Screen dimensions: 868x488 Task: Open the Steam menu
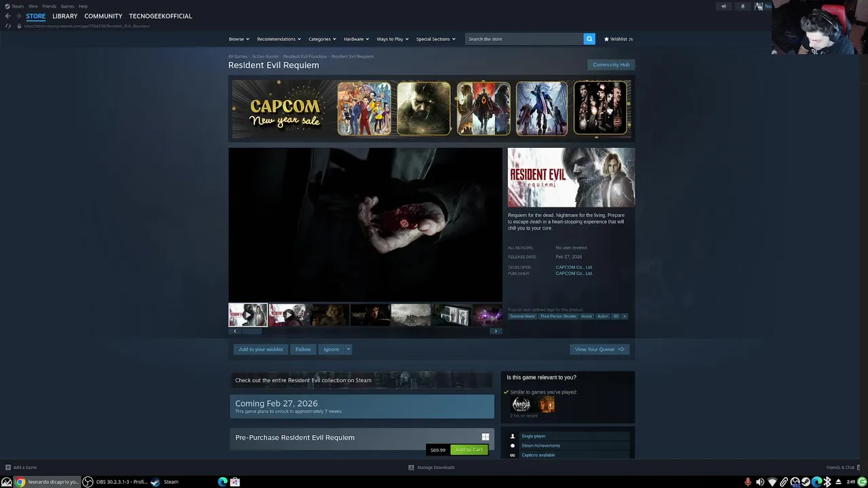(18, 6)
